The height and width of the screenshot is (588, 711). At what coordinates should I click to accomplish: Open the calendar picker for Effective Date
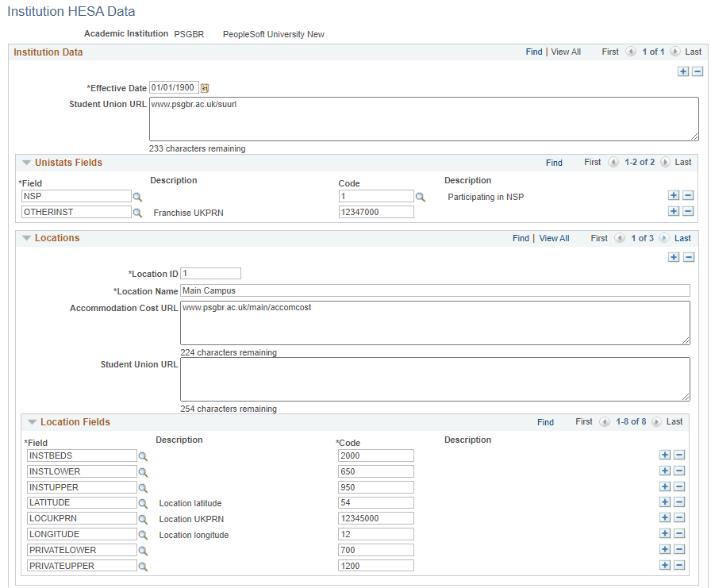(x=205, y=88)
